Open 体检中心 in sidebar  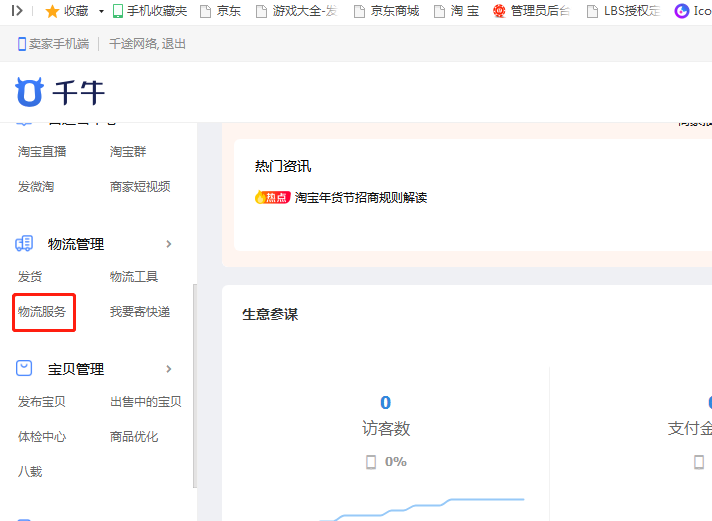pyautogui.click(x=42, y=437)
